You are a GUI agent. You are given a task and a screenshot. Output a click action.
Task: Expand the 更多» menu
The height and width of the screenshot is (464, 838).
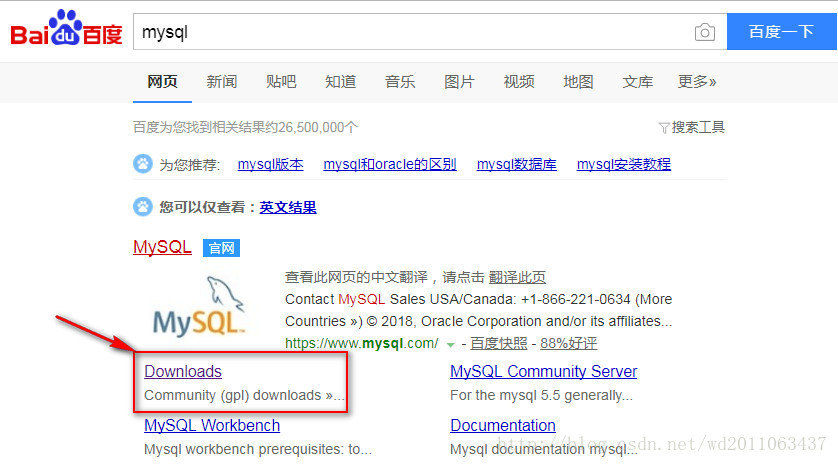(x=697, y=81)
